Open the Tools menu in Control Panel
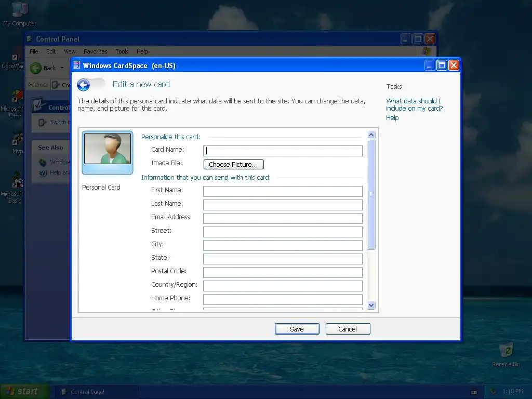532x399 pixels. pyautogui.click(x=122, y=51)
